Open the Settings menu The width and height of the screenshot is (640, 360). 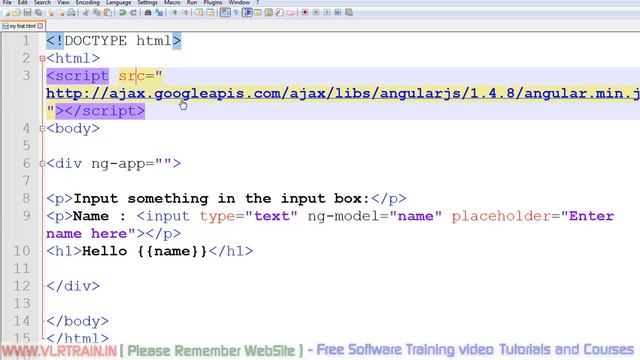[x=147, y=2]
